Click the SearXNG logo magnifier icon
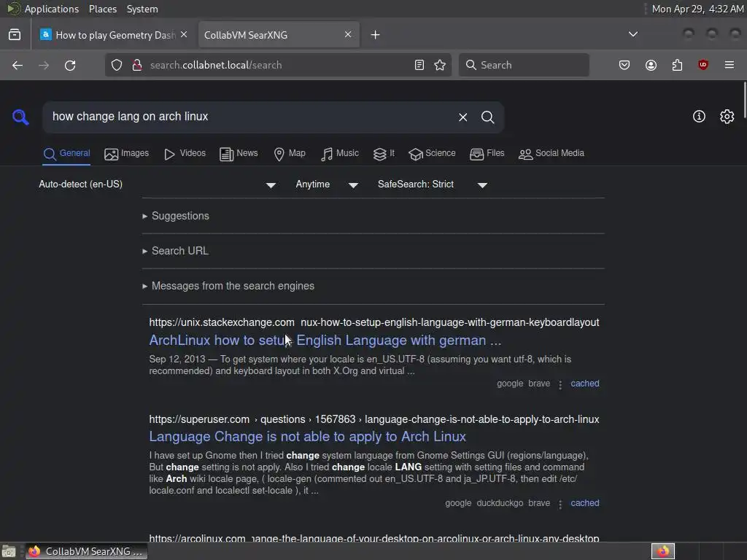The width and height of the screenshot is (747, 560). pyautogui.click(x=20, y=117)
